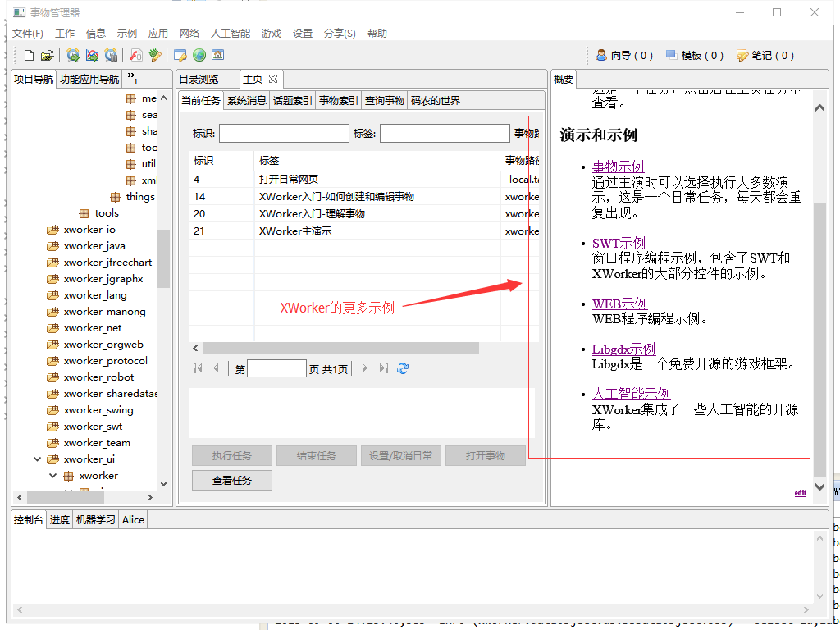Click the alarm clock with green arrow icon
Image resolution: width=840 pixels, height=630 pixels.
(73, 55)
